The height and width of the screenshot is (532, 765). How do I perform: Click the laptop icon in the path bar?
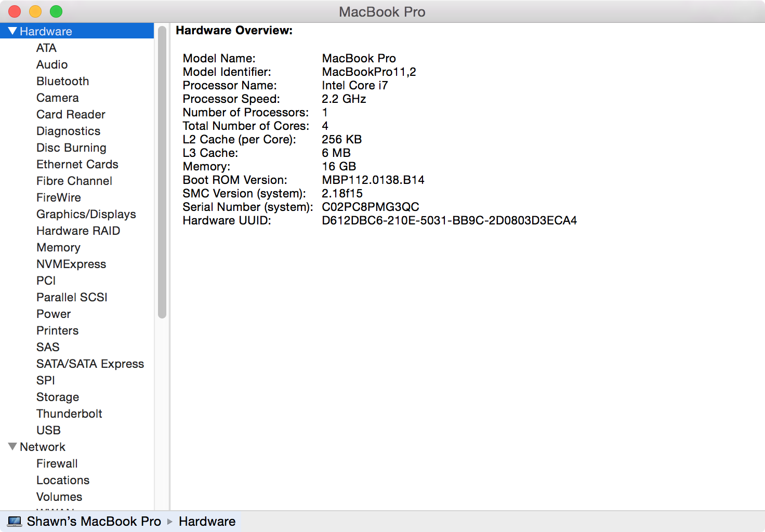(15, 521)
